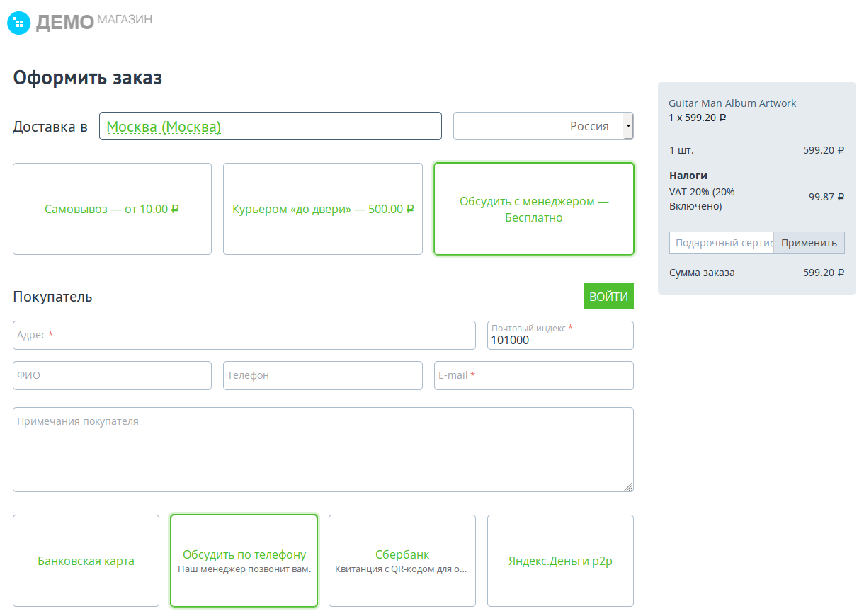This screenshot has height=616, width=864.
Task: Click the ФИО name field
Action: tap(112, 375)
